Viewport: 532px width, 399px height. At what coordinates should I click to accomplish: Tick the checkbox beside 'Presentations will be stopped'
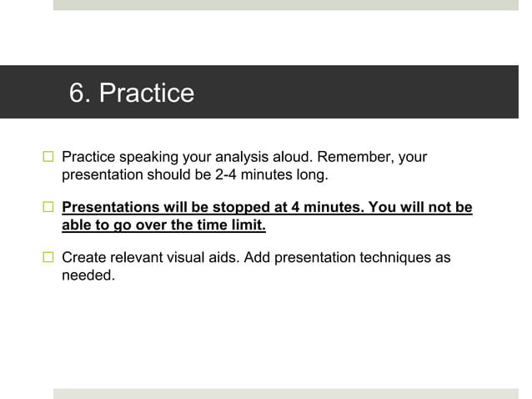click(x=48, y=207)
